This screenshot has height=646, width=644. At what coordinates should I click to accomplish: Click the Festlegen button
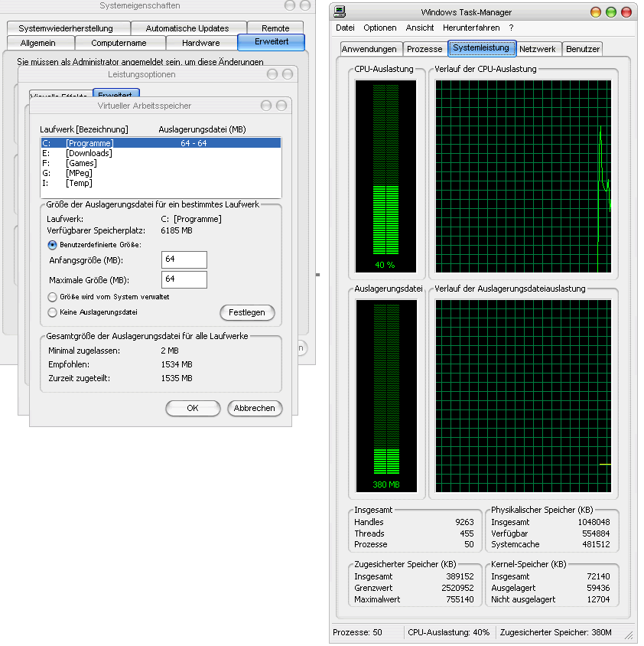(x=247, y=312)
